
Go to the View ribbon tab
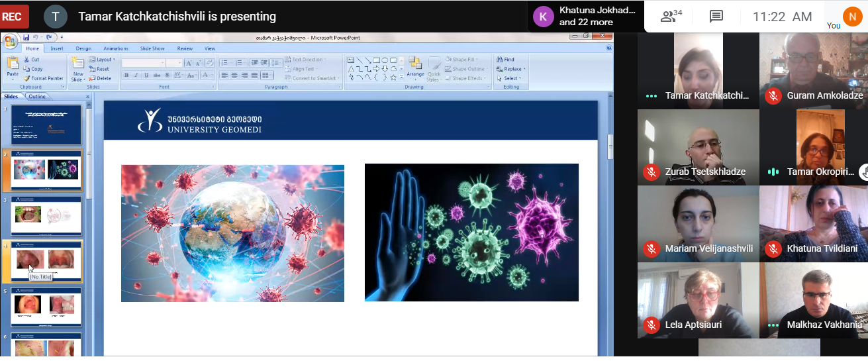click(x=210, y=48)
